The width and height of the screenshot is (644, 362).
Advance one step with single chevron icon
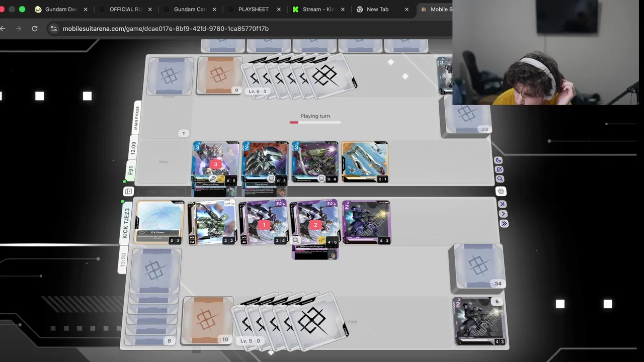(x=503, y=214)
